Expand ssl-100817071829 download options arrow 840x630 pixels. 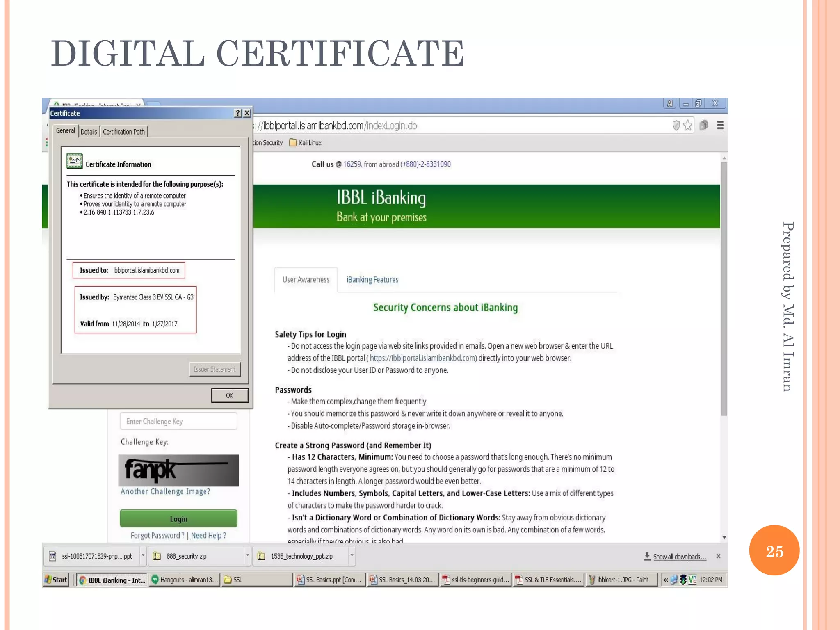143,556
